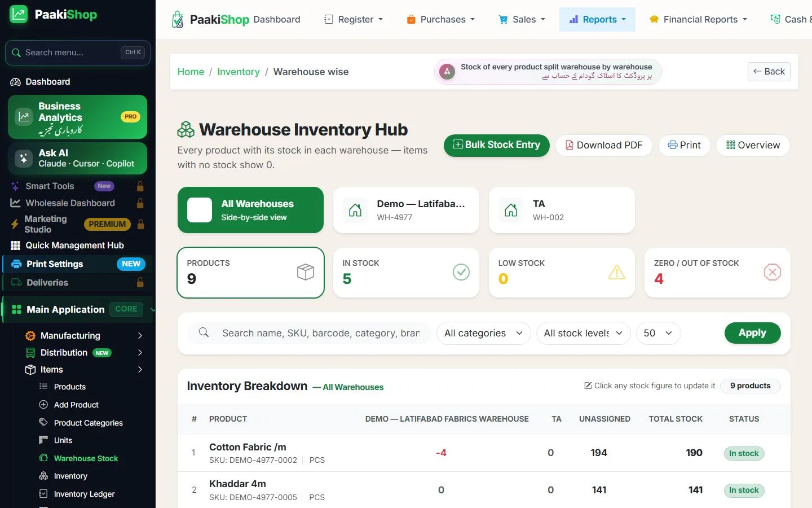Expand the Distribution submenu

(x=140, y=353)
